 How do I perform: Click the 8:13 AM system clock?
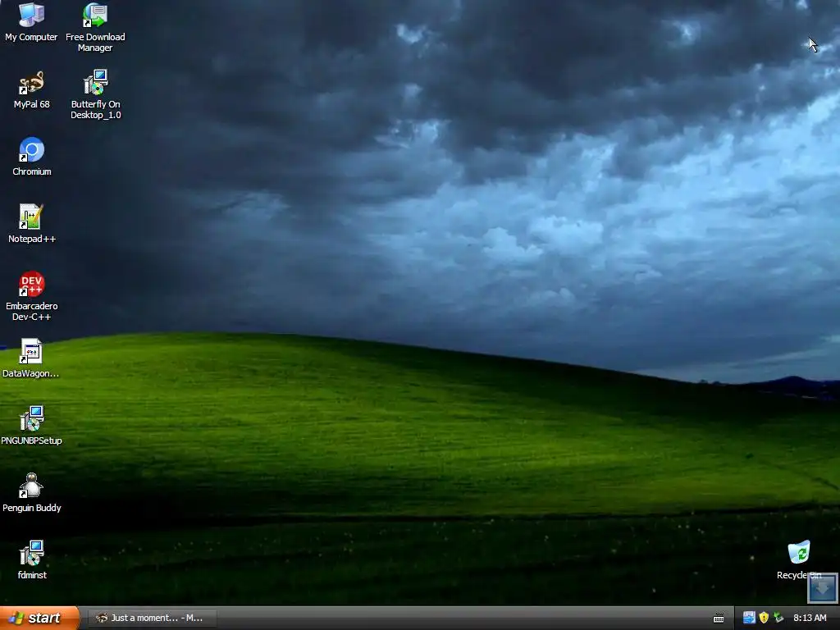coord(810,618)
